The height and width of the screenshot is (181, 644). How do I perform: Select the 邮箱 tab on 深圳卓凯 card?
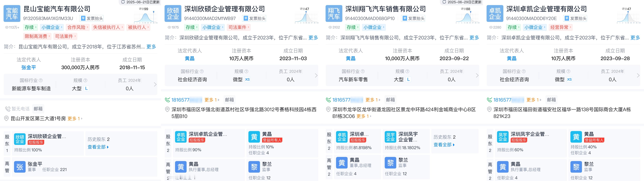(x=552, y=100)
